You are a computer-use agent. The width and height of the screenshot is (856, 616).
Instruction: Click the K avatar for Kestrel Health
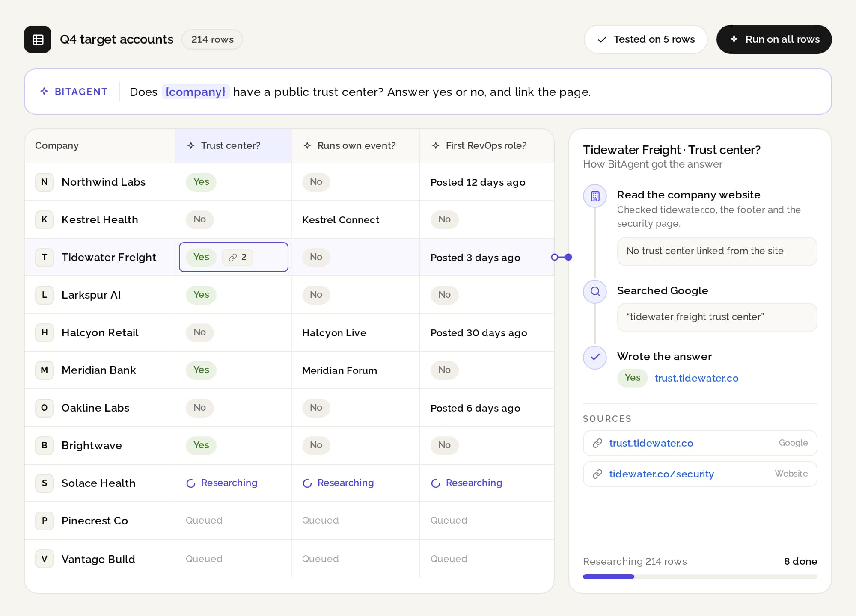coord(45,219)
